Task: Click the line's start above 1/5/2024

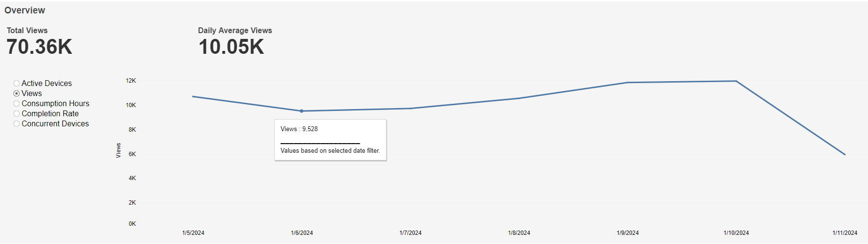Action: point(193,97)
